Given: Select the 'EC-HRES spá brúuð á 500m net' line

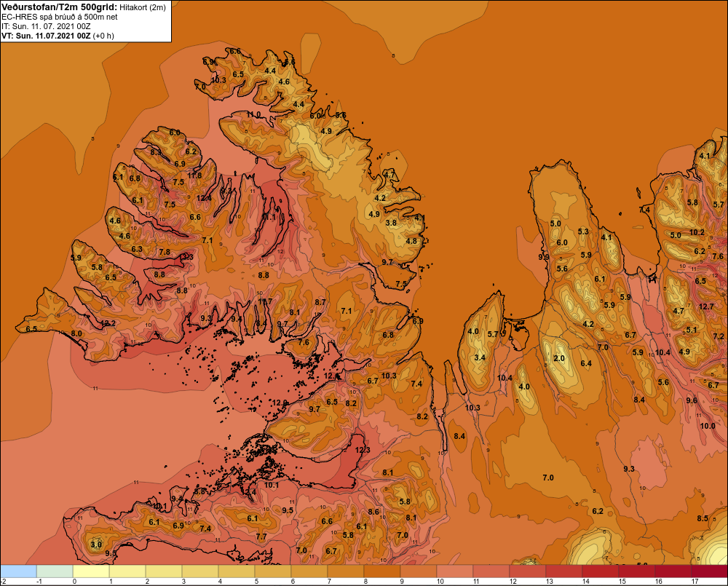Looking at the screenshot, I should (60, 17).
